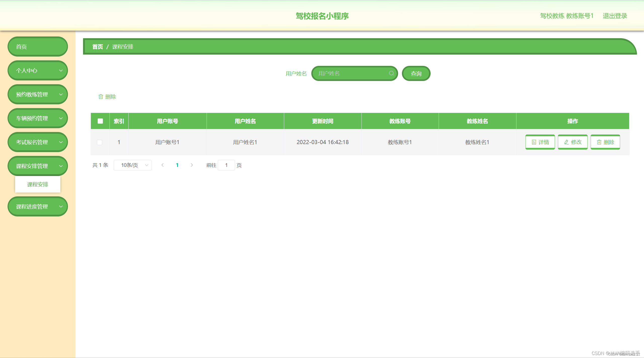This screenshot has width=644, height=358.
Task: Click the 2022-03-04 16:42:18 cell
Action: click(323, 142)
